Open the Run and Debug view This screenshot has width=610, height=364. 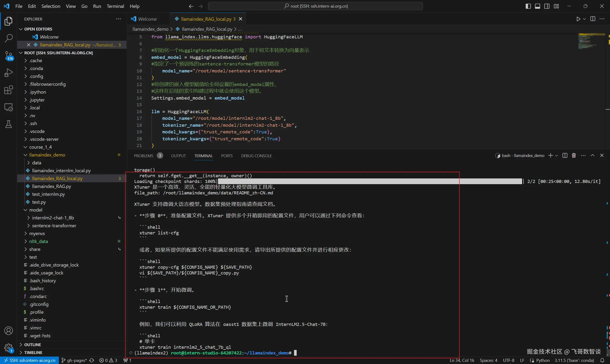coord(9,73)
